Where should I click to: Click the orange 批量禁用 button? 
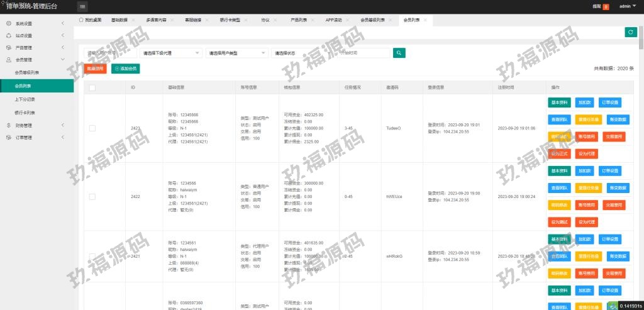point(95,68)
